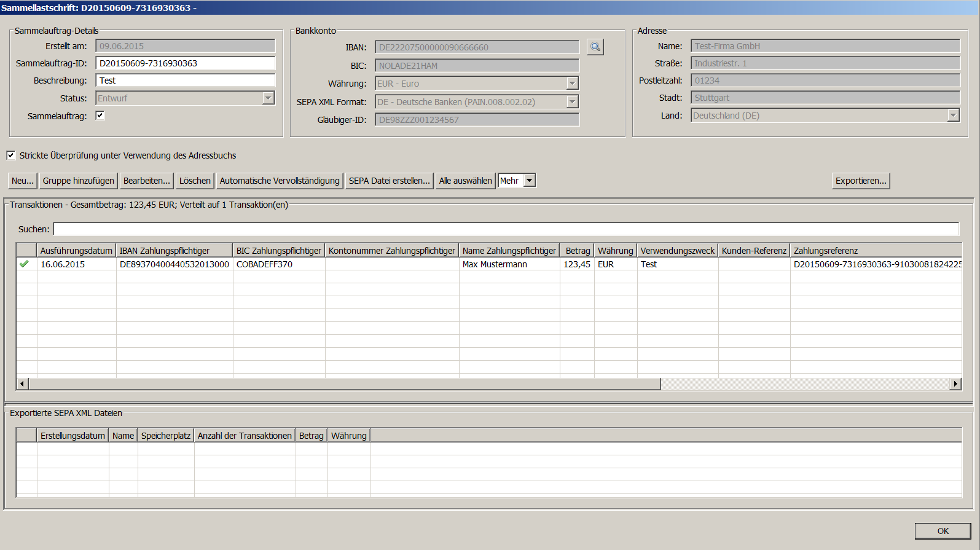
Task: Sort by Erstellungsdatum column header
Action: 73,436
